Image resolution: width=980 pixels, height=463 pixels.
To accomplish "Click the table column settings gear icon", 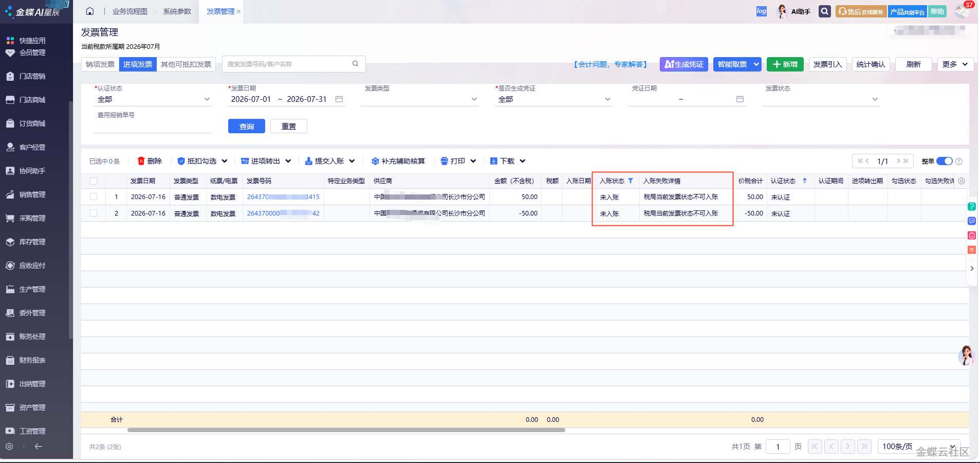I will 961,181.
